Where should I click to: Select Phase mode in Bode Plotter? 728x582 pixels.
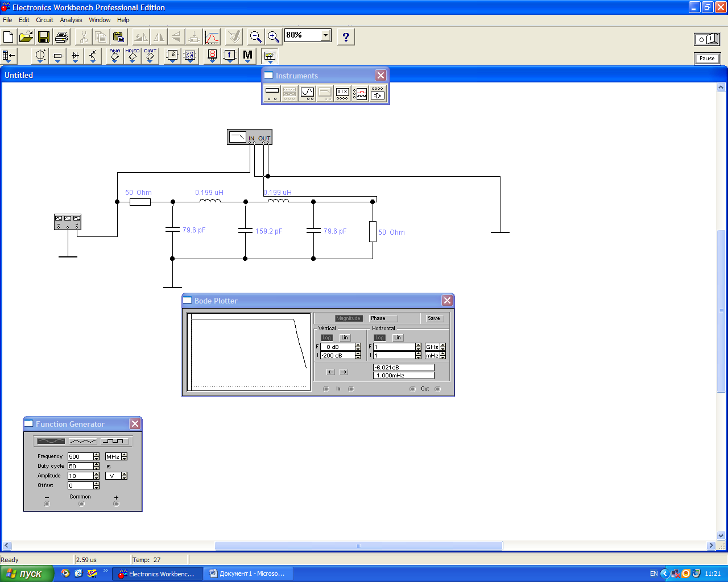(x=383, y=318)
